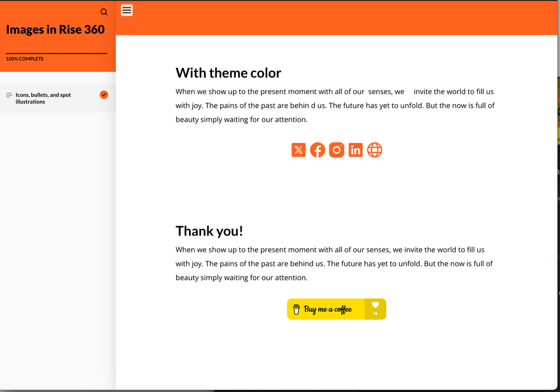560x392 pixels.
Task: Open the LinkedIn social icon
Action: 355,150
